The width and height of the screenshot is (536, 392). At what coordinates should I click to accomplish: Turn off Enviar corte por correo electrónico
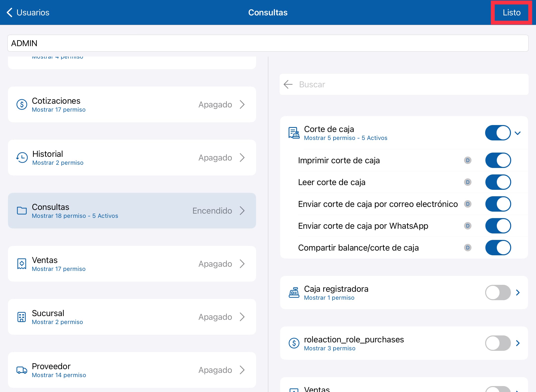pos(498,204)
